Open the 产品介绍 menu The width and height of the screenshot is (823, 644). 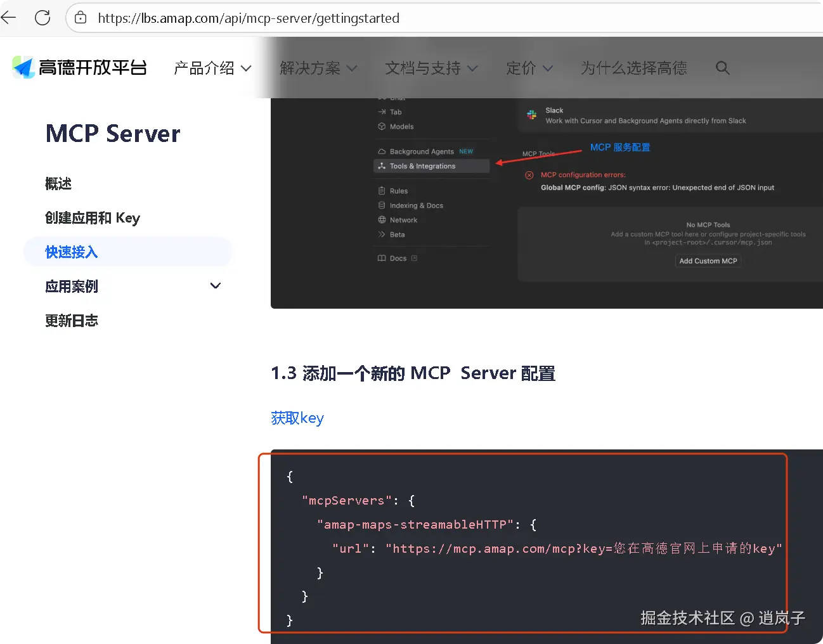204,68
